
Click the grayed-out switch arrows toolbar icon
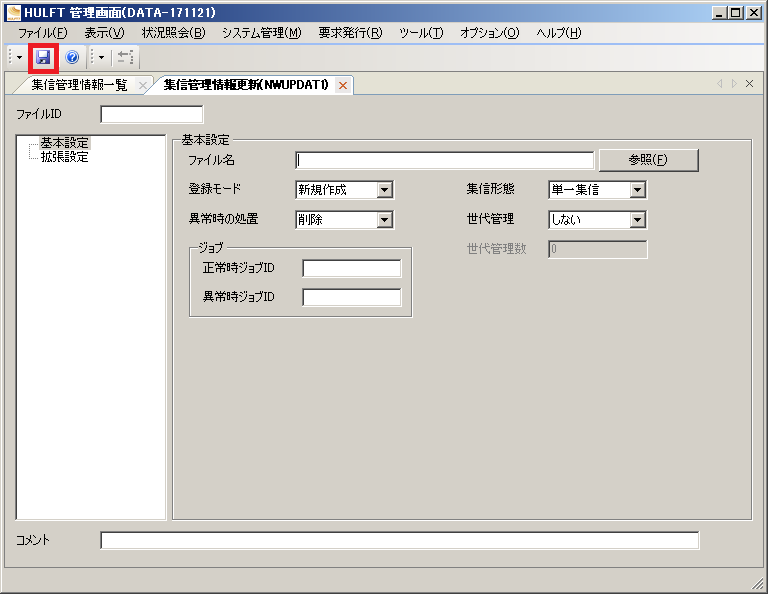pos(125,58)
